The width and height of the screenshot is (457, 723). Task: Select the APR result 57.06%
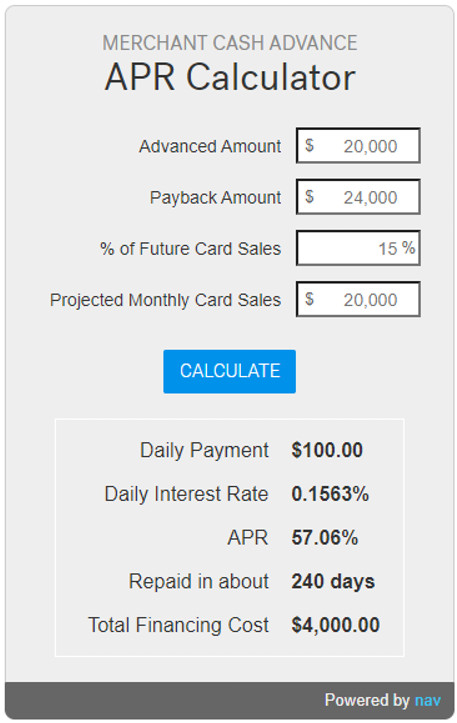(x=325, y=538)
